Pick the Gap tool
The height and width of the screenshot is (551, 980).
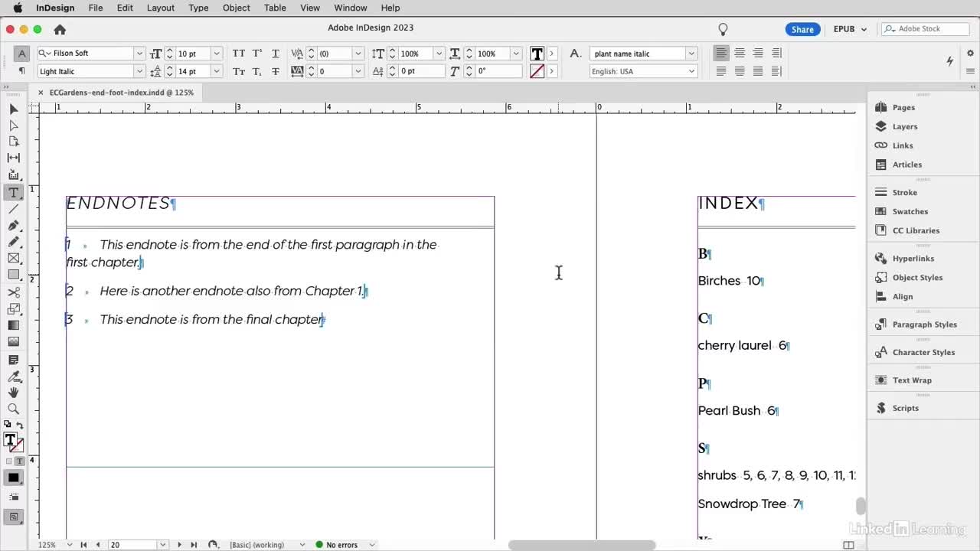[14, 158]
